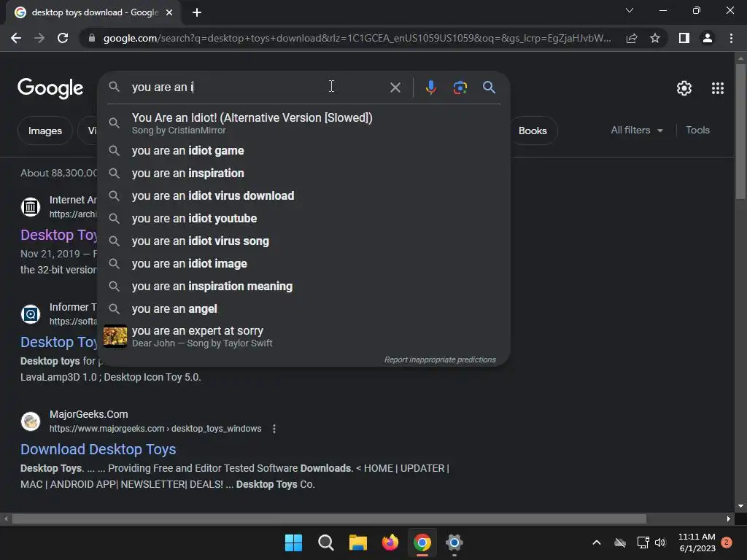
Task: Choose suggestion 'you are an idiot image'
Action: [303, 264]
